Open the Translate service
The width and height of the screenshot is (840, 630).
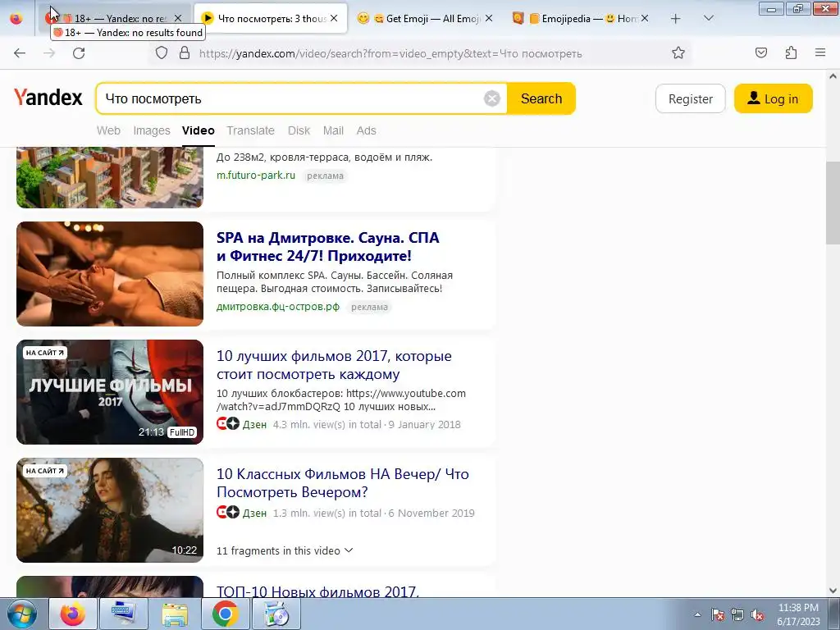[250, 130]
